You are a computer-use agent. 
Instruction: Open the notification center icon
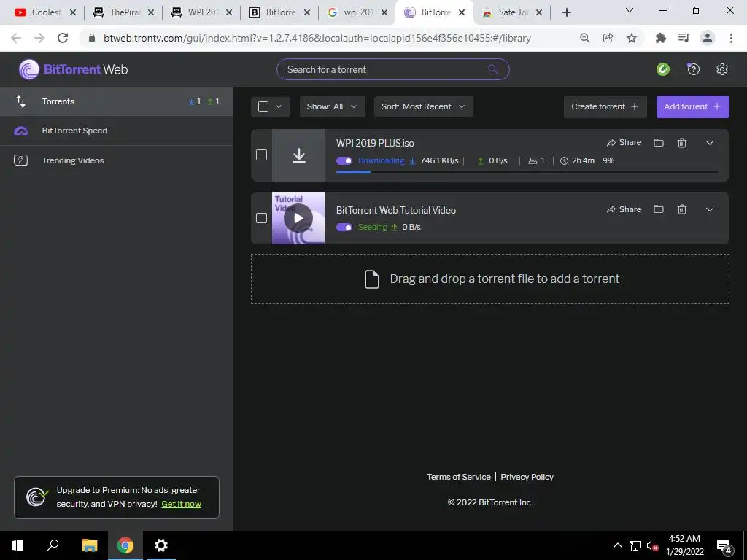[724, 546]
